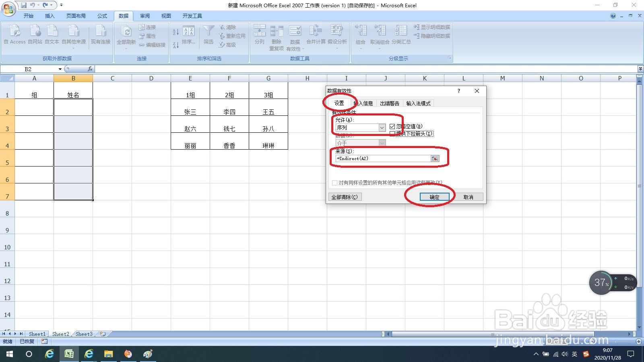Import data from text file icon

coord(52,31)
